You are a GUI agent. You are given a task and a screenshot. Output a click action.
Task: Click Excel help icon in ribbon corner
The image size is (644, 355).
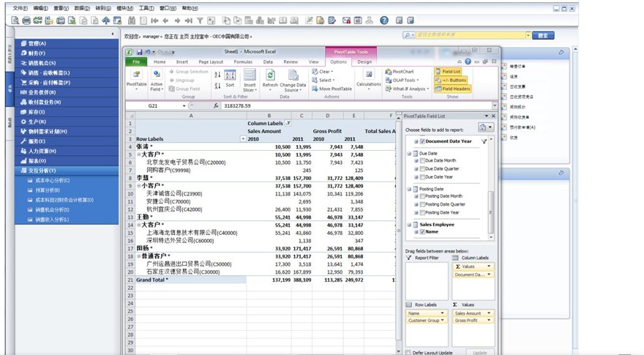click(468, 61)
